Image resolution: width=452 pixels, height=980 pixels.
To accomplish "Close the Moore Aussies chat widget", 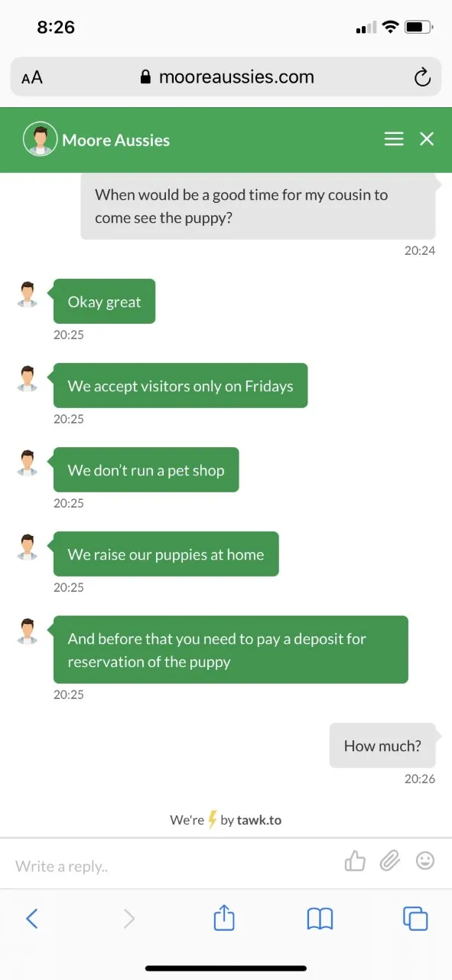I will coord(427,139).
